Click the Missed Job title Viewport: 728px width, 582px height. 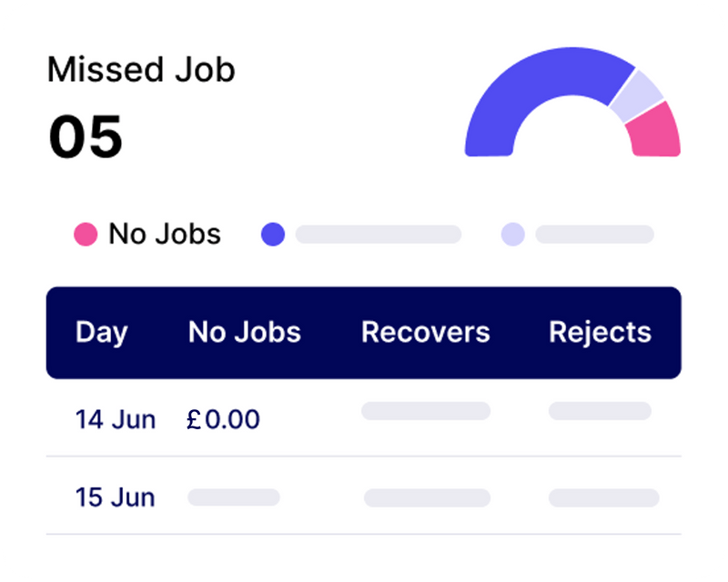pyautogui.click(x=141, y=70)
